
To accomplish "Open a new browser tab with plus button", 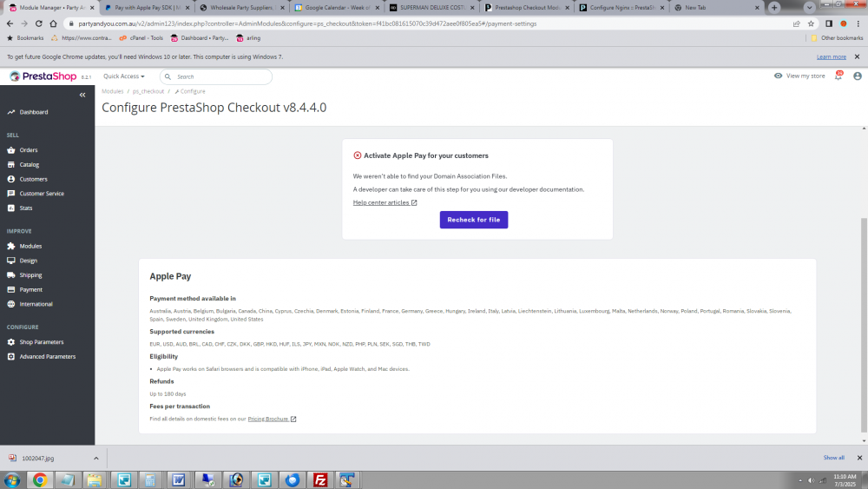I will coord(774,8).
